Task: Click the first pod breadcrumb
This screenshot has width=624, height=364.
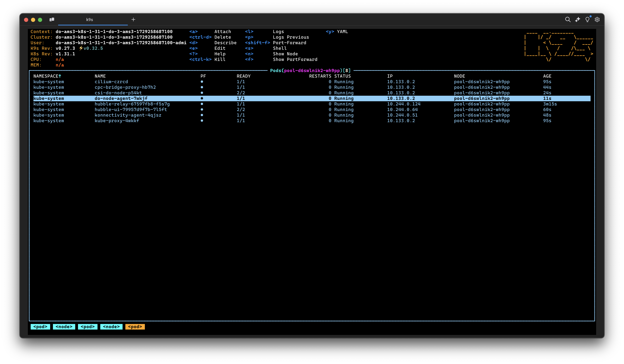Action: point(40,327)
